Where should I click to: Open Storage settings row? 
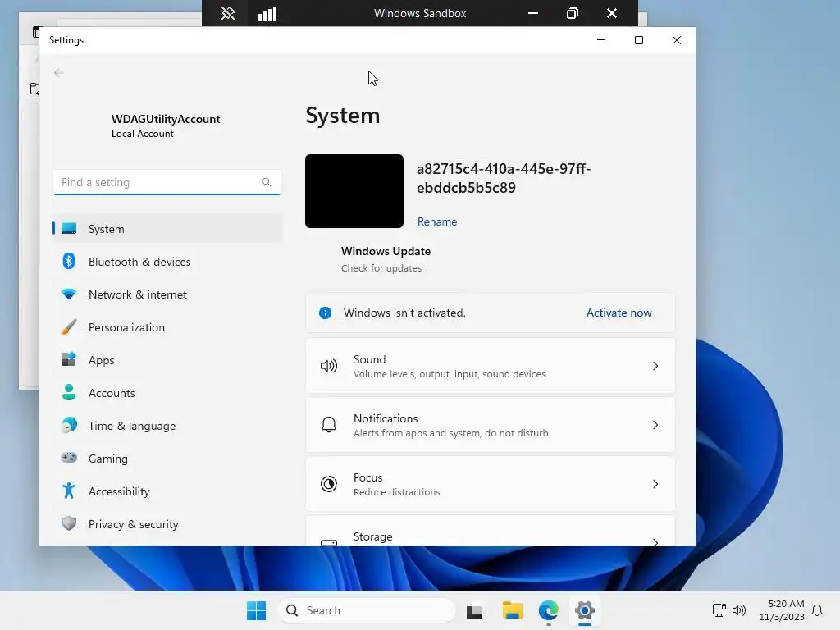[x=491, y=531]
